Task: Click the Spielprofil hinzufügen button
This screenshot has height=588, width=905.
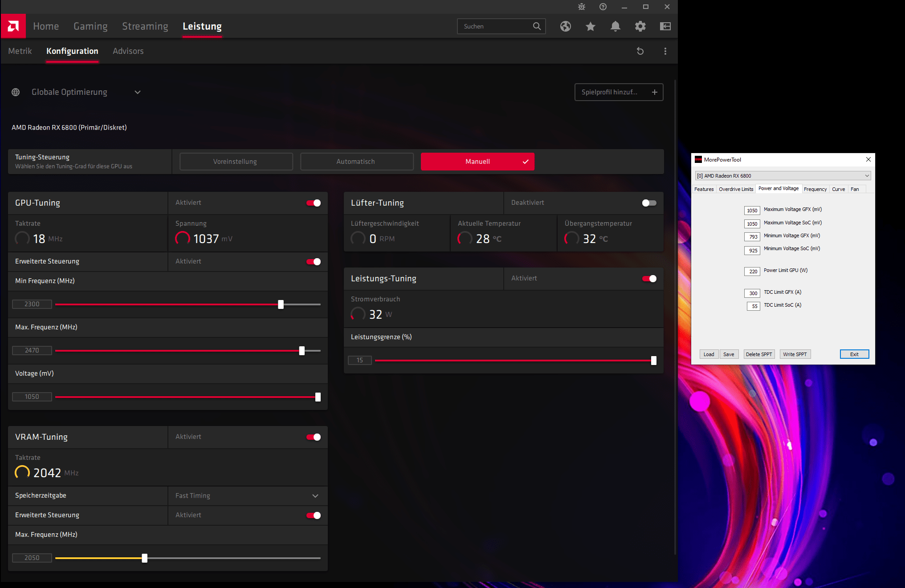Action: coord(619,92)
